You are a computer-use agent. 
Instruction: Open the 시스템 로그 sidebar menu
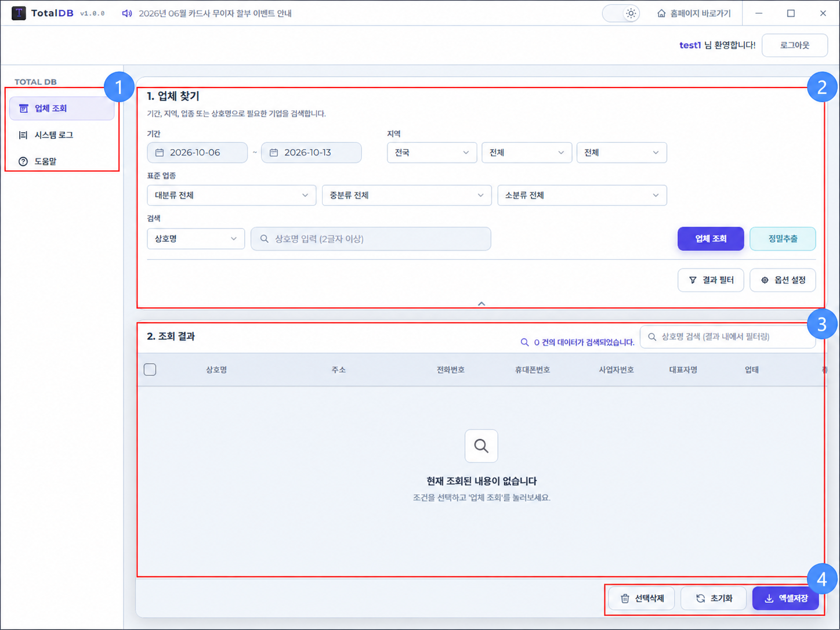click(62, 135)
